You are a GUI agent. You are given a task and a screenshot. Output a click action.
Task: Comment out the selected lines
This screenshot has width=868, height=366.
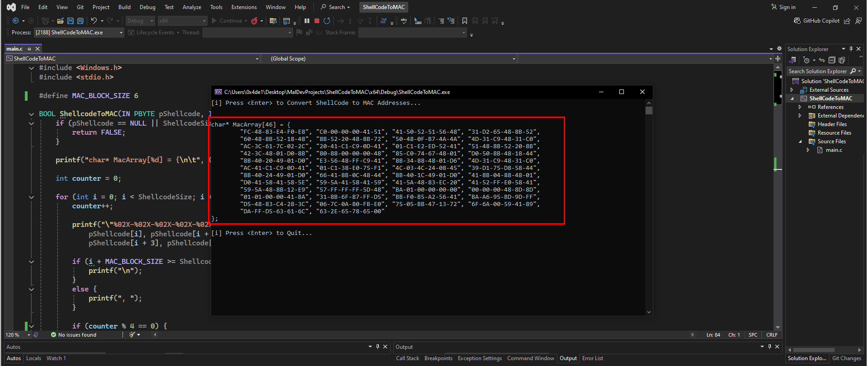(x=441, y=21)
